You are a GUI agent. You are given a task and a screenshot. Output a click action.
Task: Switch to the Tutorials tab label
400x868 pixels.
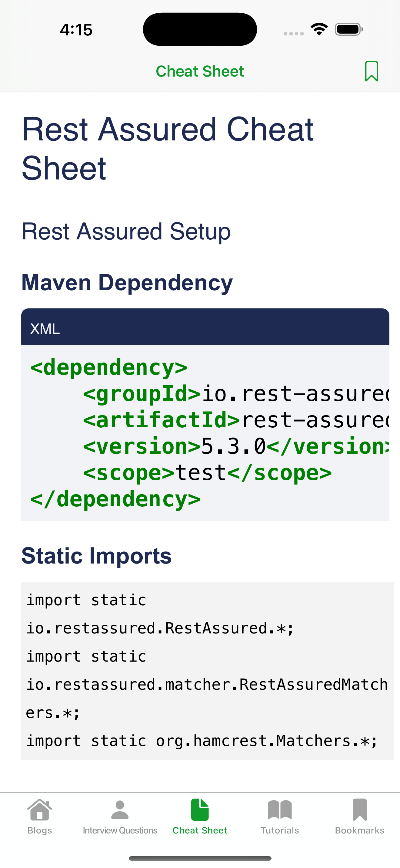(280, 830)
